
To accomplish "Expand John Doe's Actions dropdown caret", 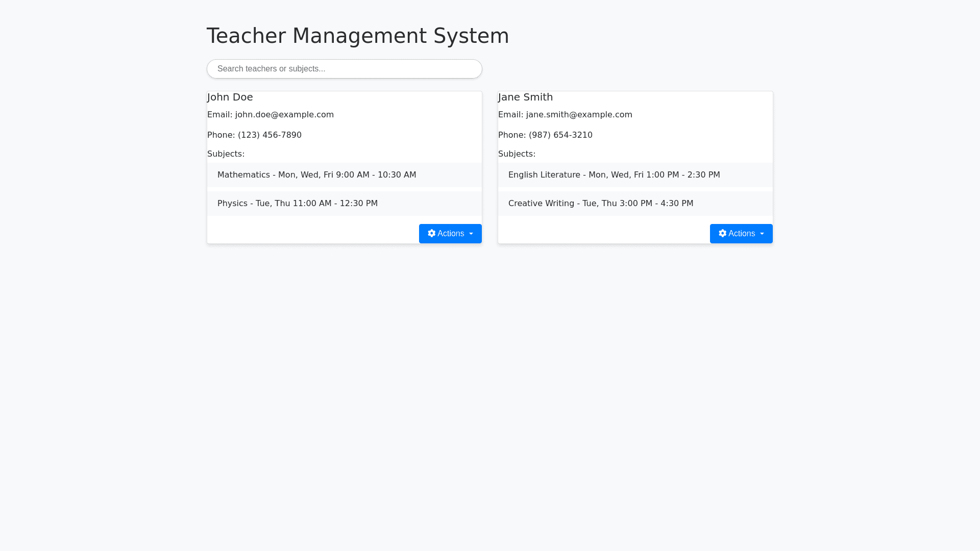I will (471, 234).
